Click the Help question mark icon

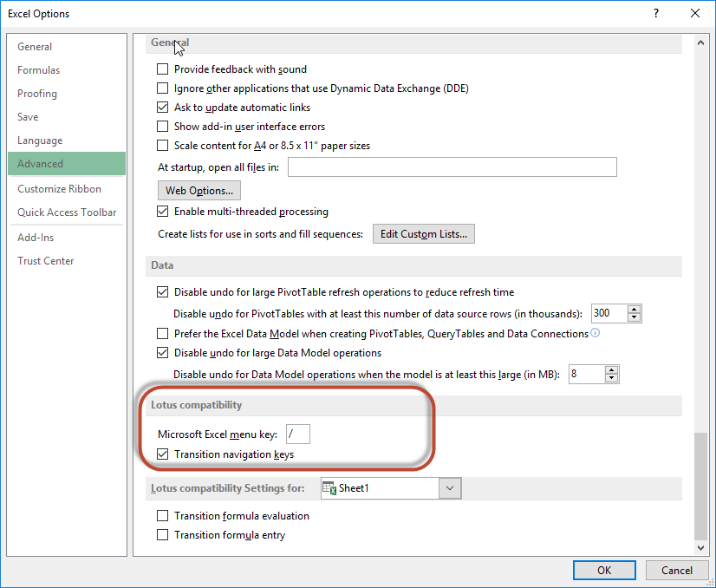(x=655, y=13)
